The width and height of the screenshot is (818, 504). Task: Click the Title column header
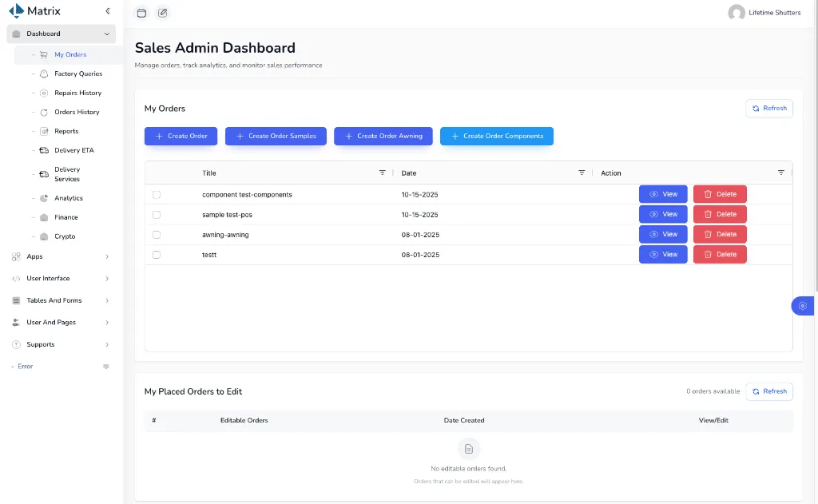point(209,173)
